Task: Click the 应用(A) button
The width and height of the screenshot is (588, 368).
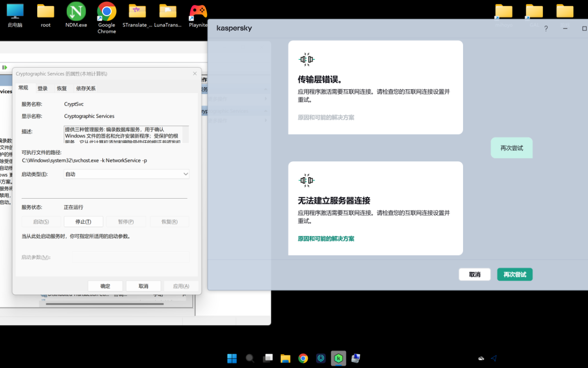Action: tap(181, 286)
